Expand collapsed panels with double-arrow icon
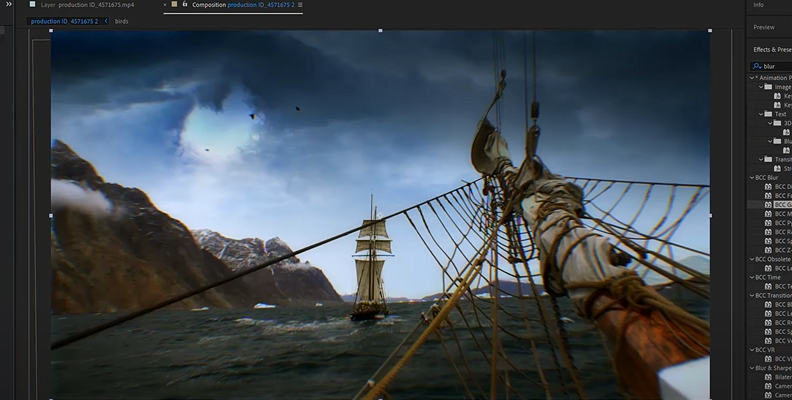This screenshot has width=792, height=400. [x=9, y=4]
